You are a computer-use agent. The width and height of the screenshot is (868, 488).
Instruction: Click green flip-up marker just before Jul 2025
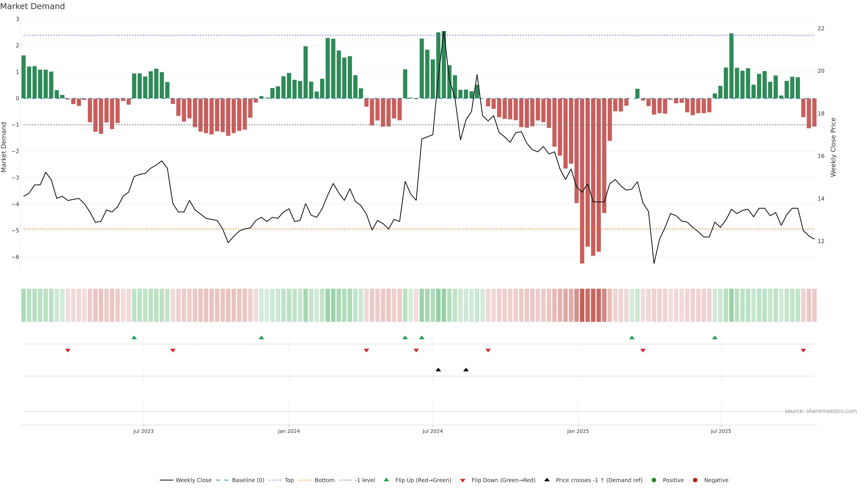(715, 338)
